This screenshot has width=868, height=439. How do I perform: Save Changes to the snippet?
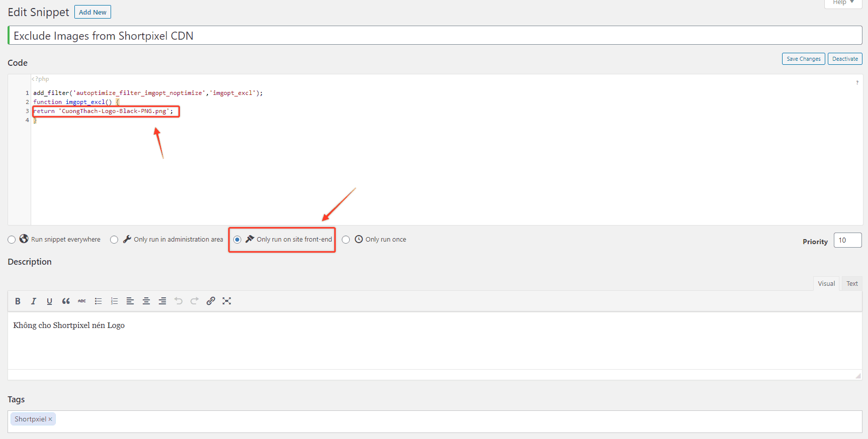803,59
